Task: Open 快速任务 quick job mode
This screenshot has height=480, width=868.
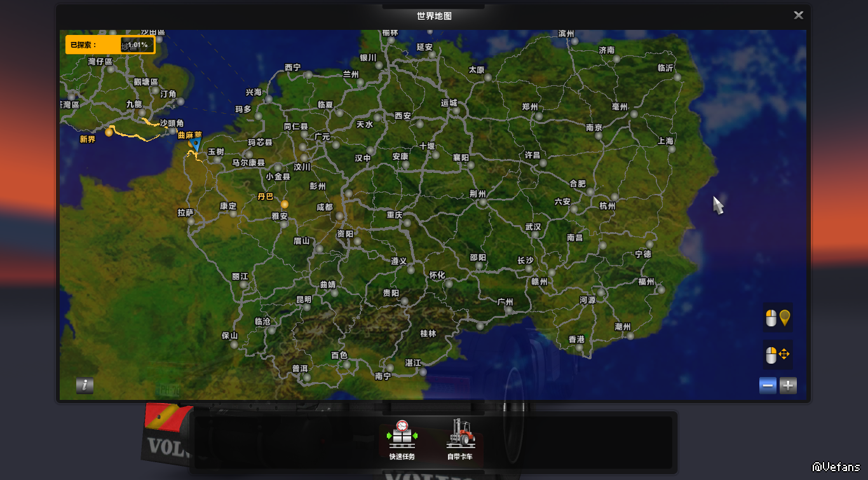Action: (x=402, y=440)
